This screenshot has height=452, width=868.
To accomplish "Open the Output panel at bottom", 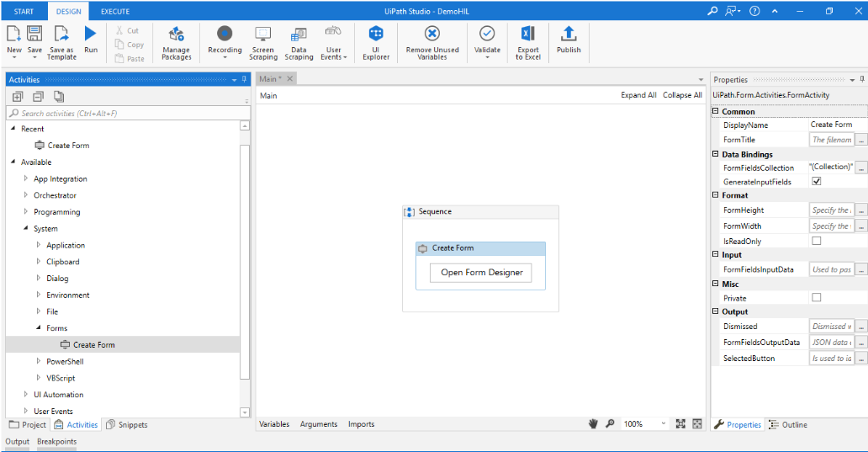I will coord(17,441).
